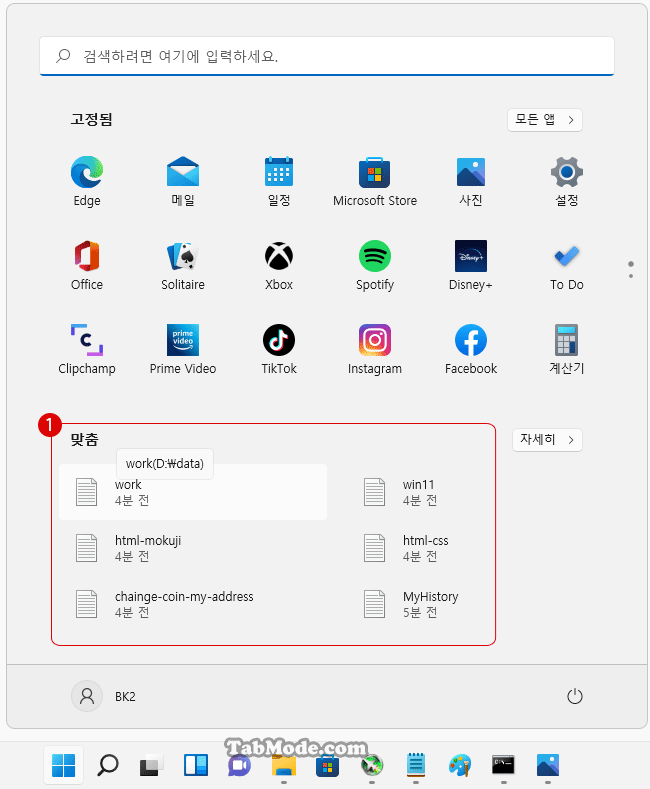Launch the Facebook app
650x789 pixels.
click(x=471, y=349)
